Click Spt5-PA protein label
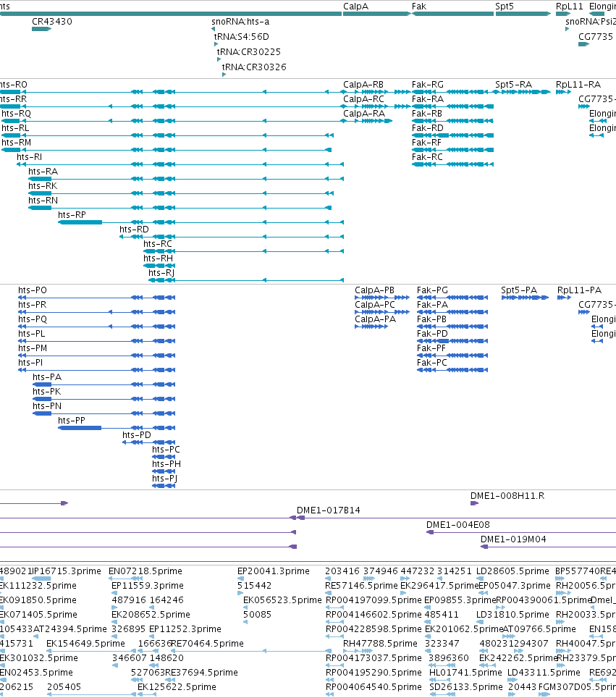 (x=519, y=290)
